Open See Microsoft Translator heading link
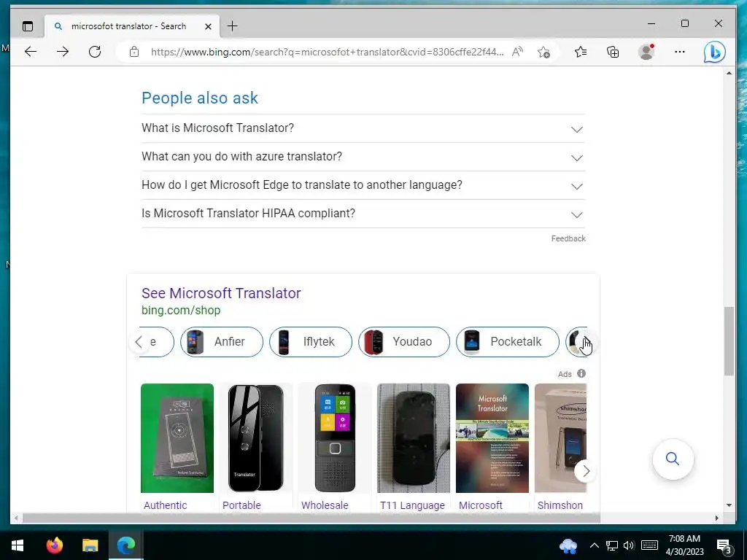 [221, 293]
